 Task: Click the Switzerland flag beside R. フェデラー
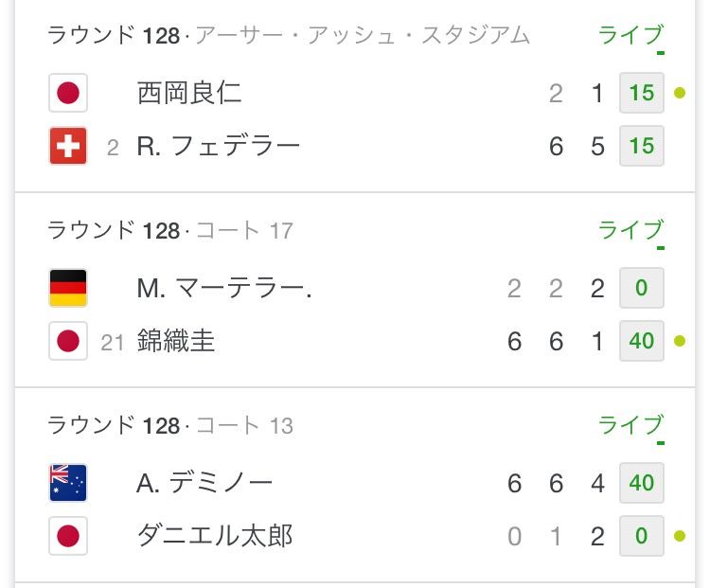pos(68,146)
